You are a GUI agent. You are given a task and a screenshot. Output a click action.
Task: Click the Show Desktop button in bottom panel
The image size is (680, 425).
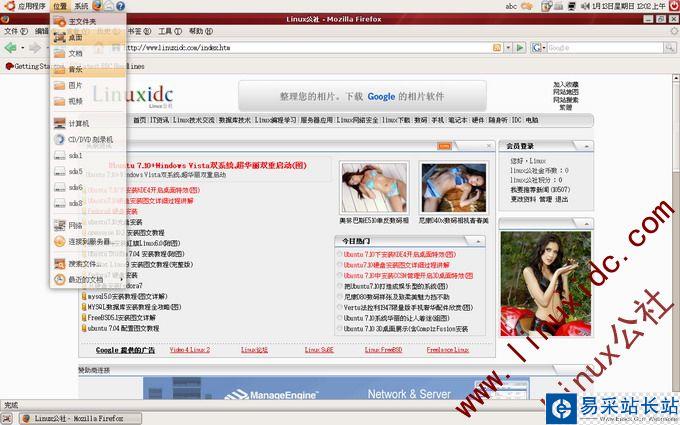[7, 418]
